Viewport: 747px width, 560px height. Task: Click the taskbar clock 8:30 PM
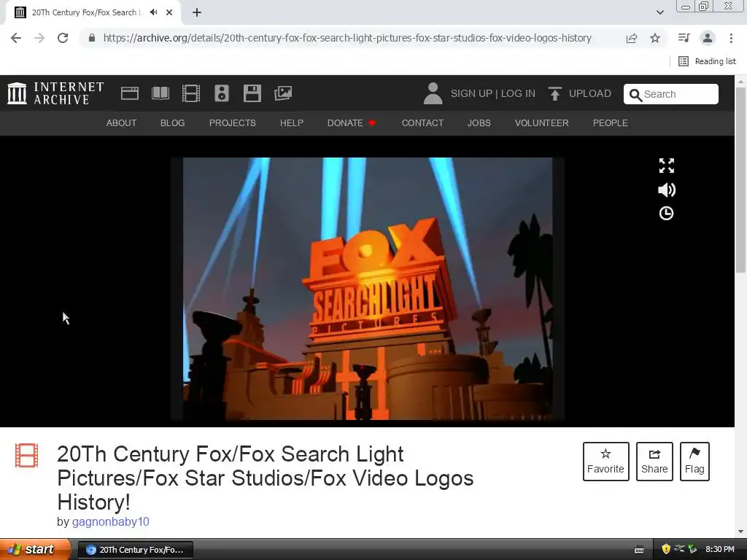click(x=719, y=550)
